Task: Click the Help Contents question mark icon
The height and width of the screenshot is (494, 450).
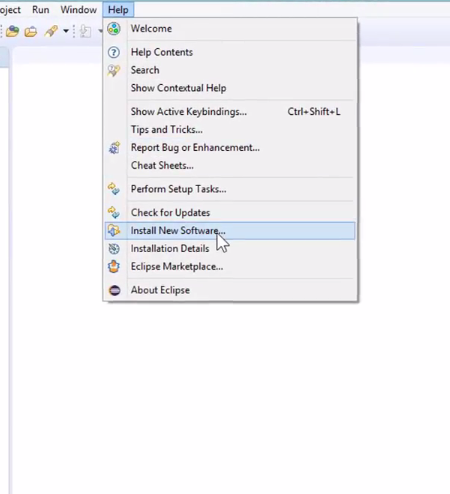Action: [x=114, y=52]
